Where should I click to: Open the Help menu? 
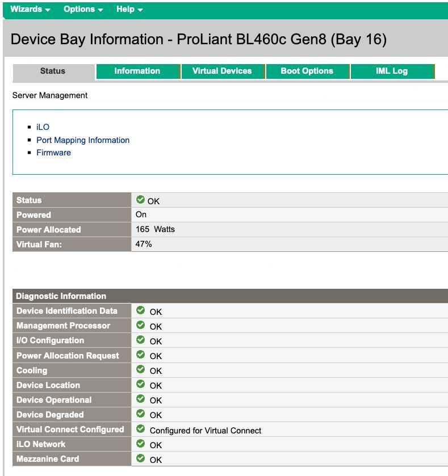tap(129, 9)
